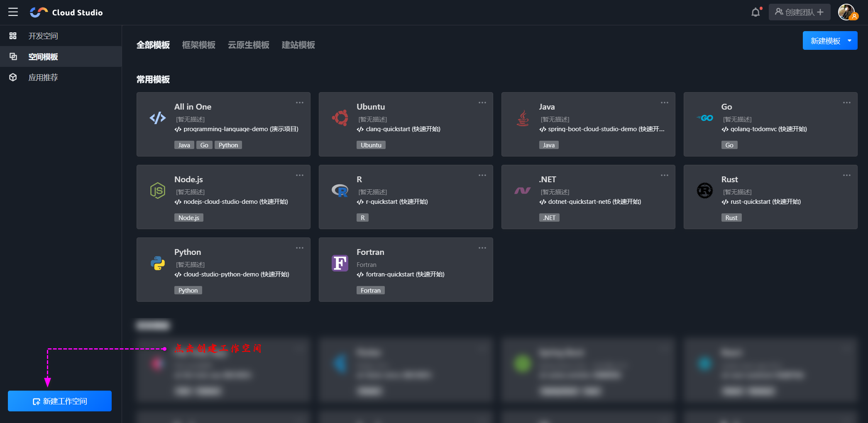Open dotnet-quickstart-net6 link
The width and height of the screenshot is (868, 423).
point(590,202)
